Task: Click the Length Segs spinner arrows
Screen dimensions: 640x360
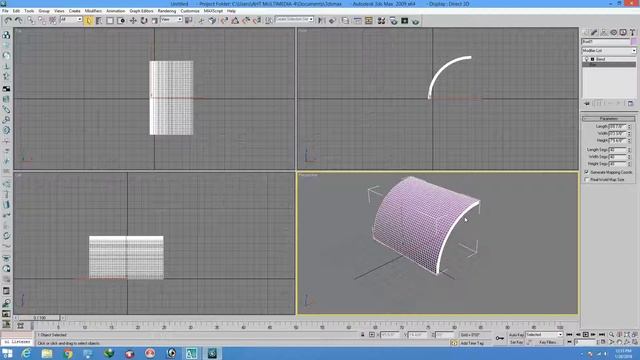Action: (629, 150)
